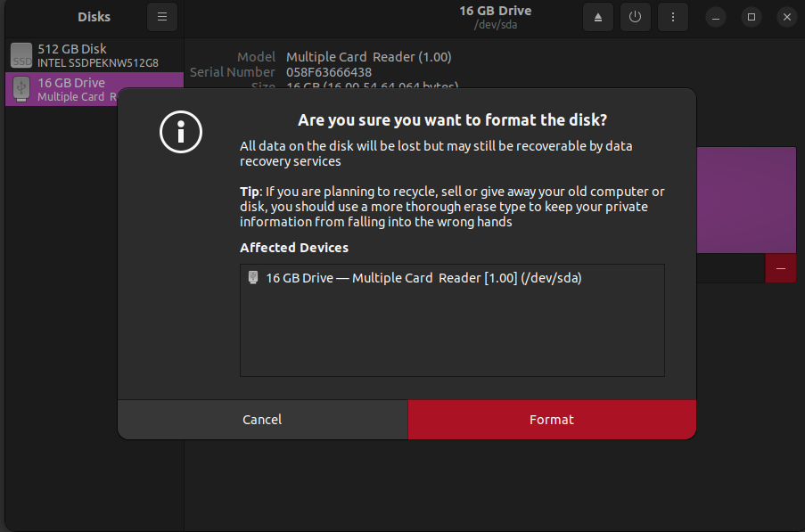Image resolution: width=805 pixels, height=532 pixels.
Task: Open the Disks hamburger menu
Action: [161, 17]
